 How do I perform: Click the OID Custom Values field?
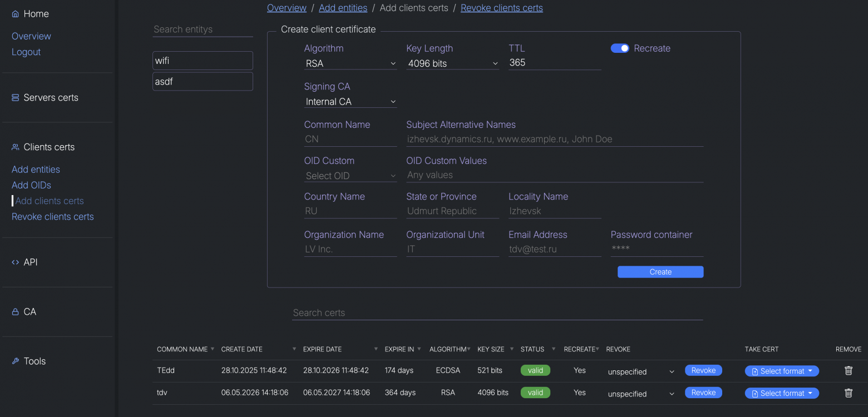click(x=555, y=175)
